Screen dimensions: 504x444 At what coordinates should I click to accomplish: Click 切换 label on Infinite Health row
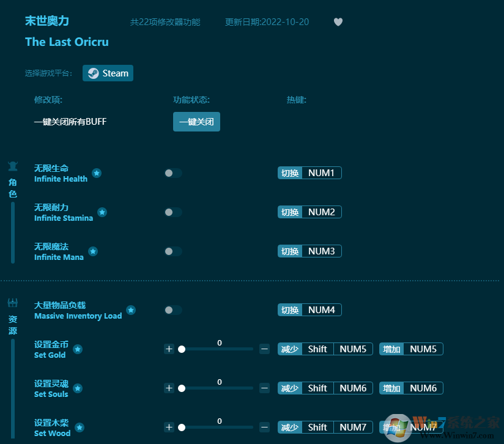(x=290, y=173)
